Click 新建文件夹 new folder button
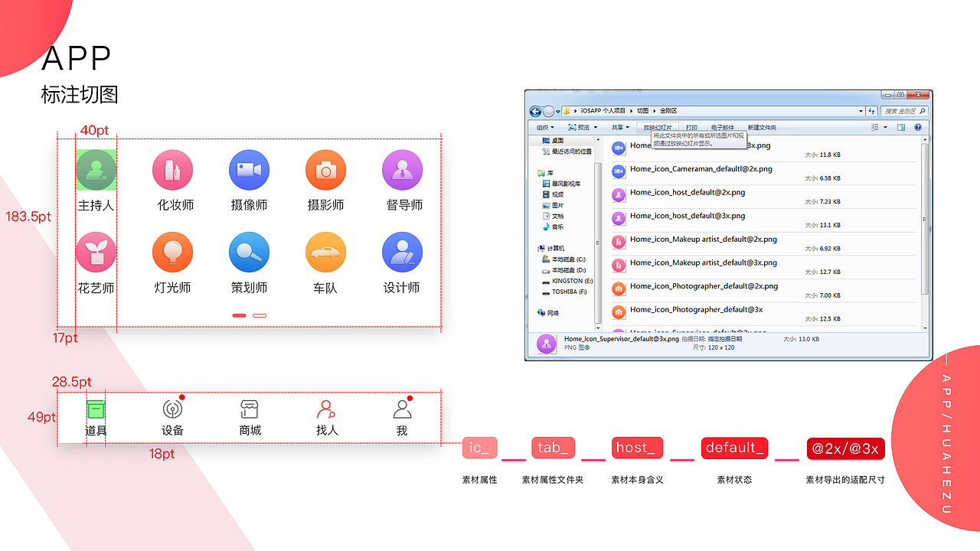 pos(762,128)
